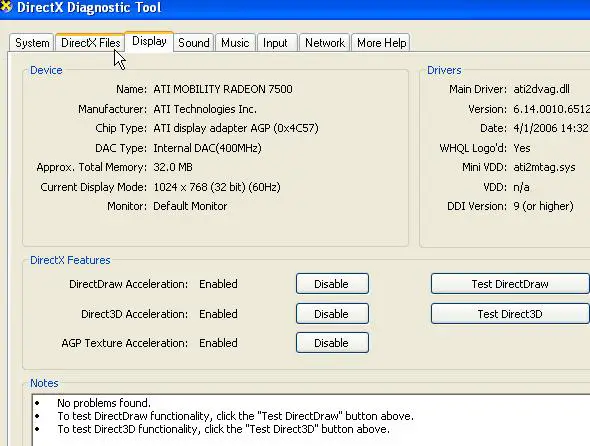The image size is (590, 446).
Task: Click the 'No problems found.' note
Action: pos(104,403)
